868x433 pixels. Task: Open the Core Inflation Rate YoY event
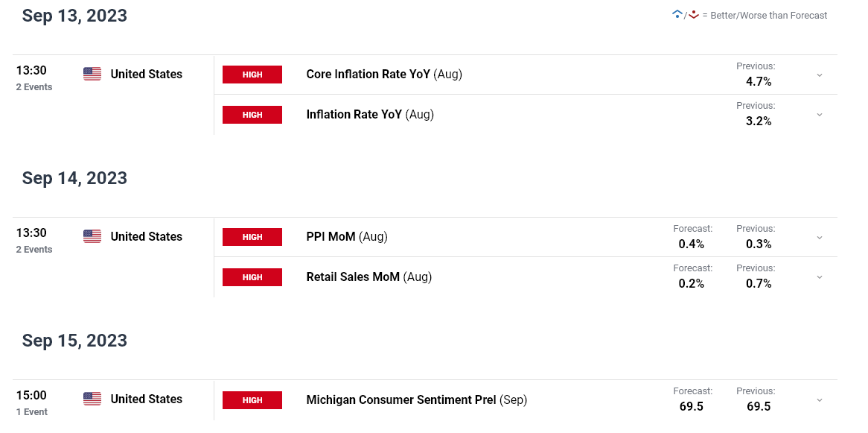coord(384,75)
